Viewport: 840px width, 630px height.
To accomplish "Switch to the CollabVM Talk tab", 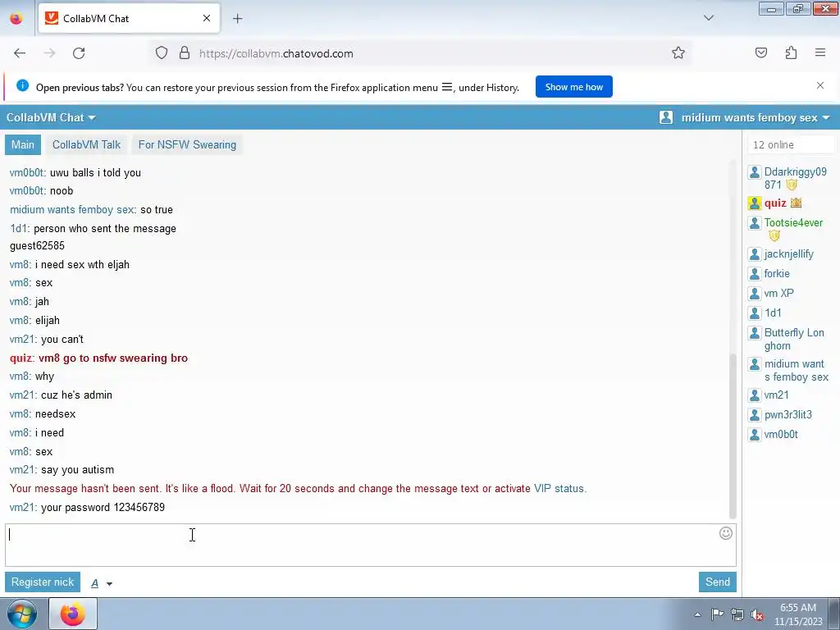I will tap(86, 144).
